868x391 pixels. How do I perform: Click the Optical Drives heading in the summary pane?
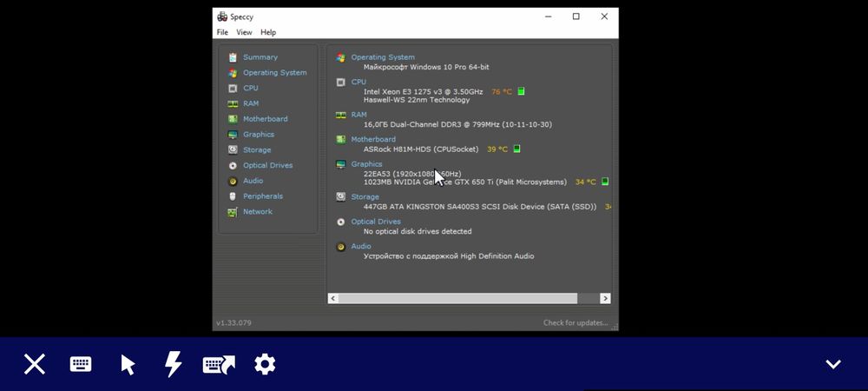click(x=376, y=222)
